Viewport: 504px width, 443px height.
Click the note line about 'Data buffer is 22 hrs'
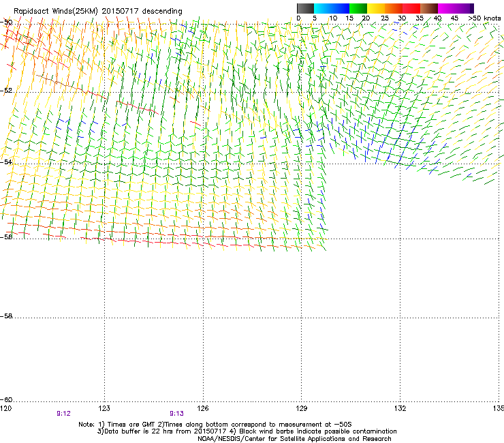[247, 431]
